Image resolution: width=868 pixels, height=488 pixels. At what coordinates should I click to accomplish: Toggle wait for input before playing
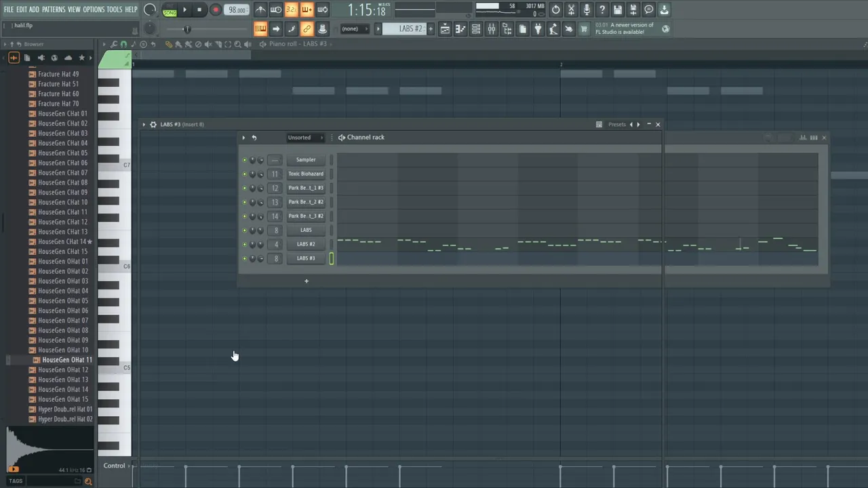coord(276,9)
